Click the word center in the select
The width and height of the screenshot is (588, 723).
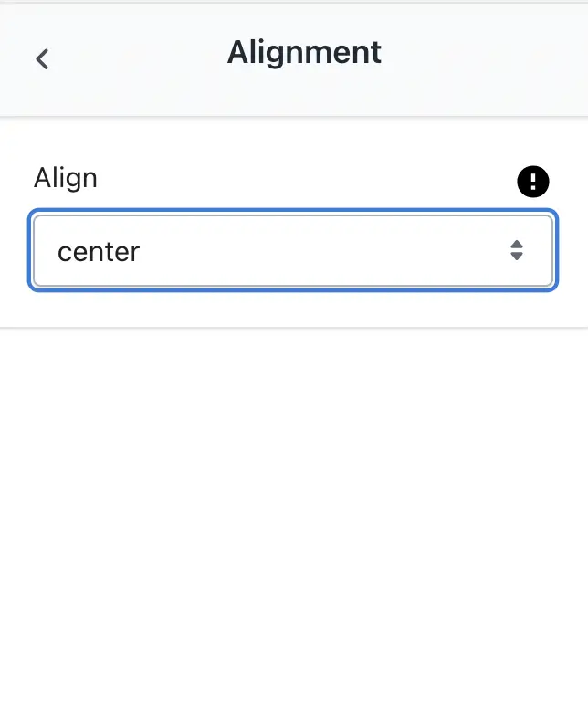(99, 252)
